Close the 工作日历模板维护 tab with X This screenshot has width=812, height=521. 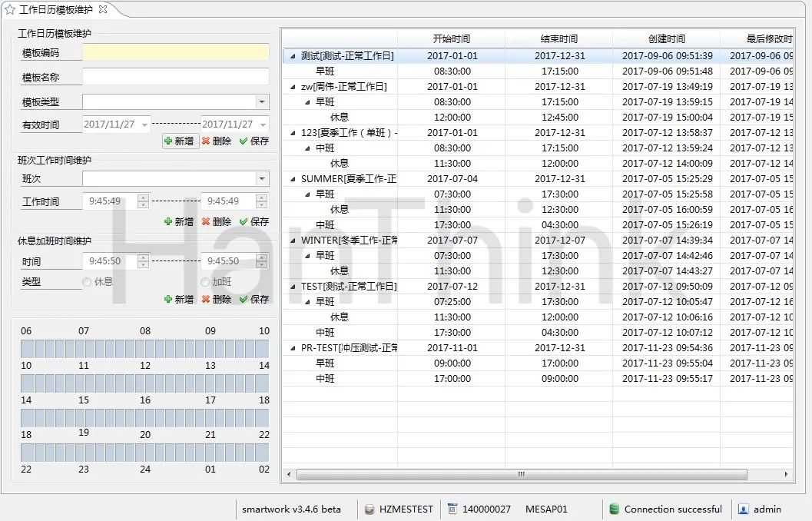103,9
